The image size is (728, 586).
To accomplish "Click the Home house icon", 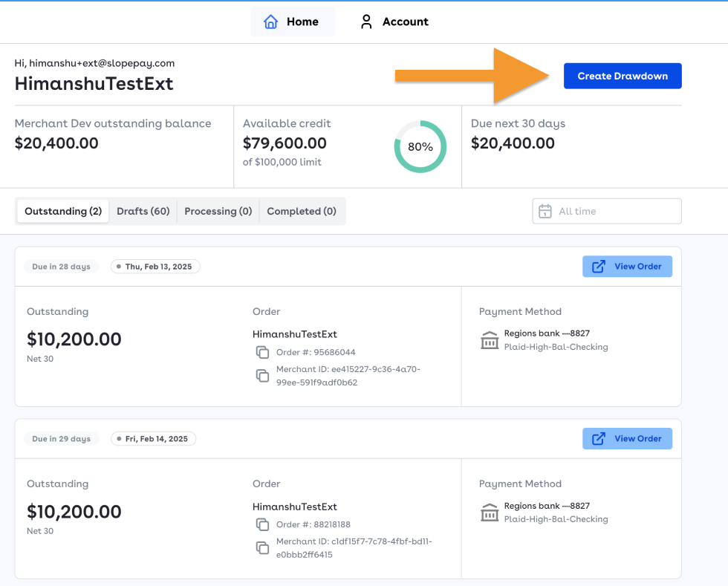I will pyautogui.click(x=271, y=22).
